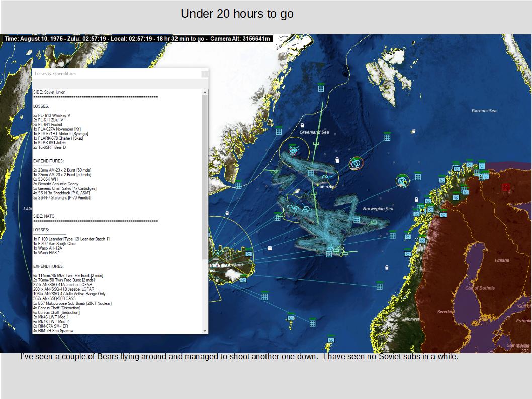The image size is (532, 399).
Task: Click the Losses list vertical scrollbar thumb
Action: pyautogui.click(x=205, y=177)
